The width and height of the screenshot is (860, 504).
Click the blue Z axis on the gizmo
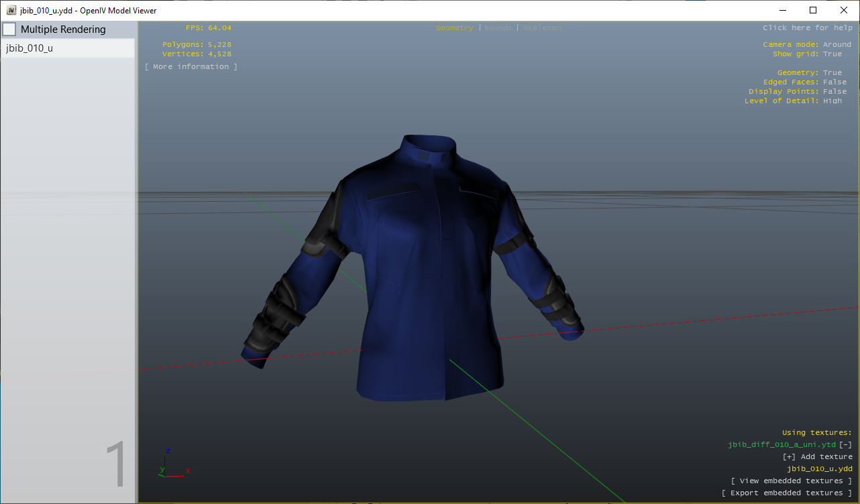point(168,451)
